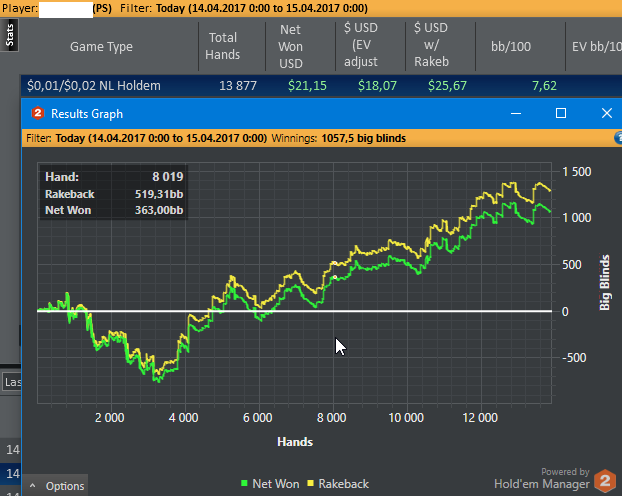Click the yellow Rakeback legend swatch
The width and height of the screenshot is (622, 496).
[x=310, y=483]
